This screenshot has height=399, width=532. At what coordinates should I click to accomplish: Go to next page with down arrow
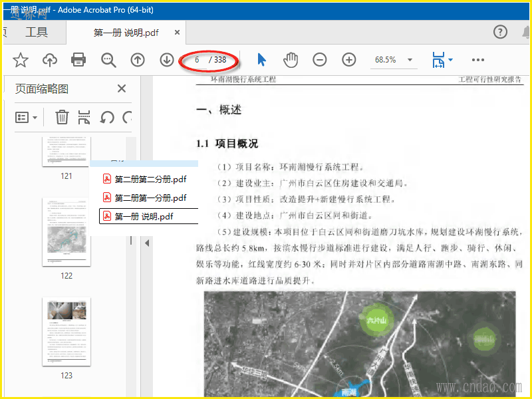(167, 60)
